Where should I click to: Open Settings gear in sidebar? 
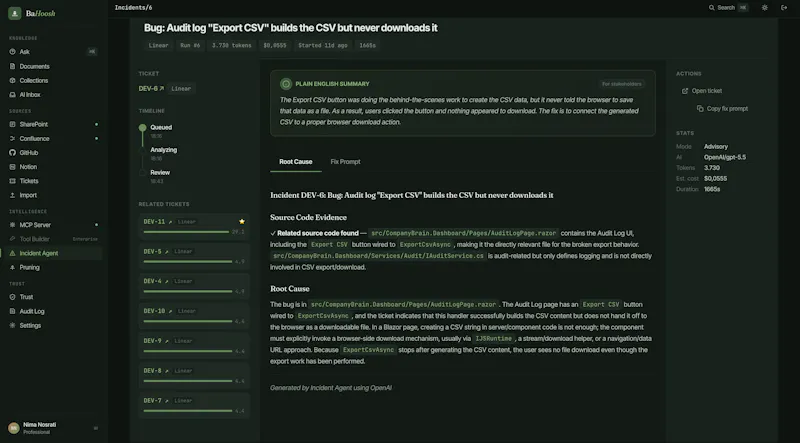13,326
